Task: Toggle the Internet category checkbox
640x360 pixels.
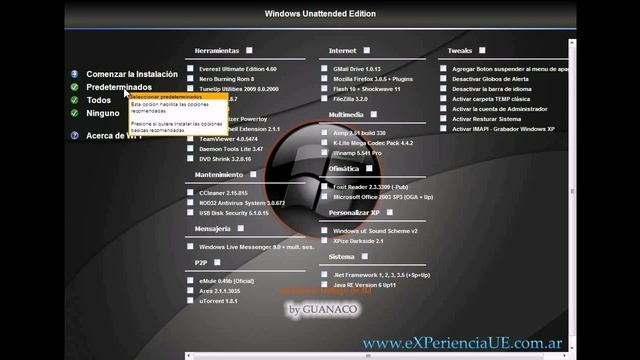Action: point(367,50)
